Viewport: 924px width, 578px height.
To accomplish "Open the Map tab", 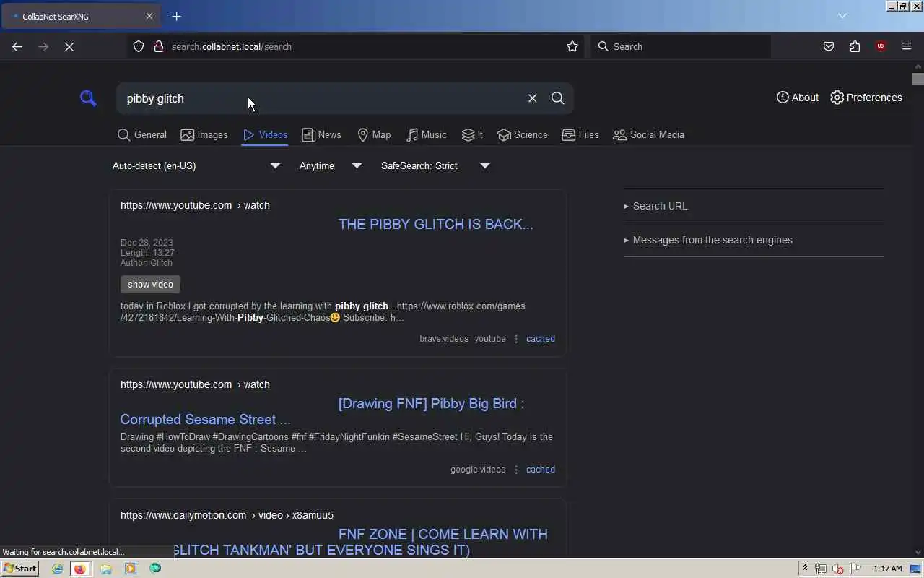I will click(374, 135).
